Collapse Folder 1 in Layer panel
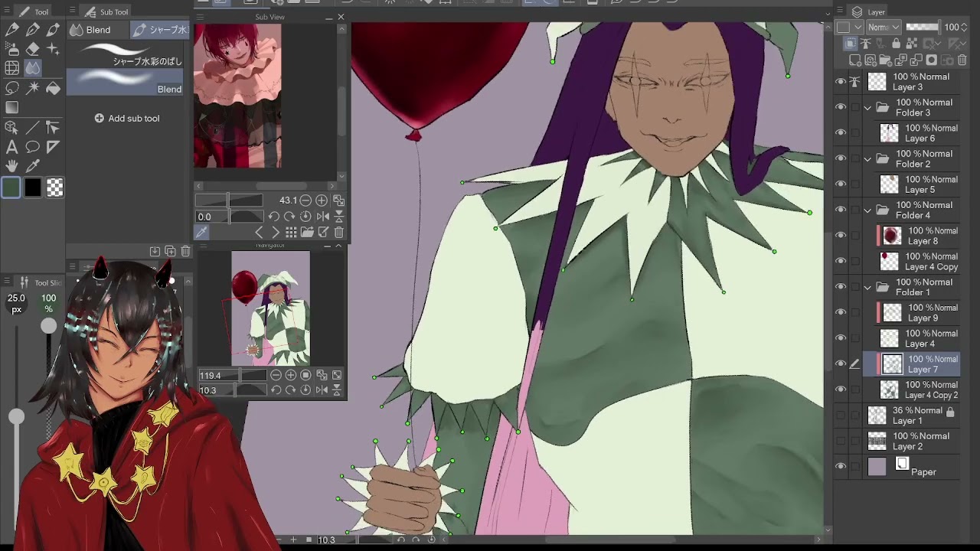980x551 pixels. [867, 288]
